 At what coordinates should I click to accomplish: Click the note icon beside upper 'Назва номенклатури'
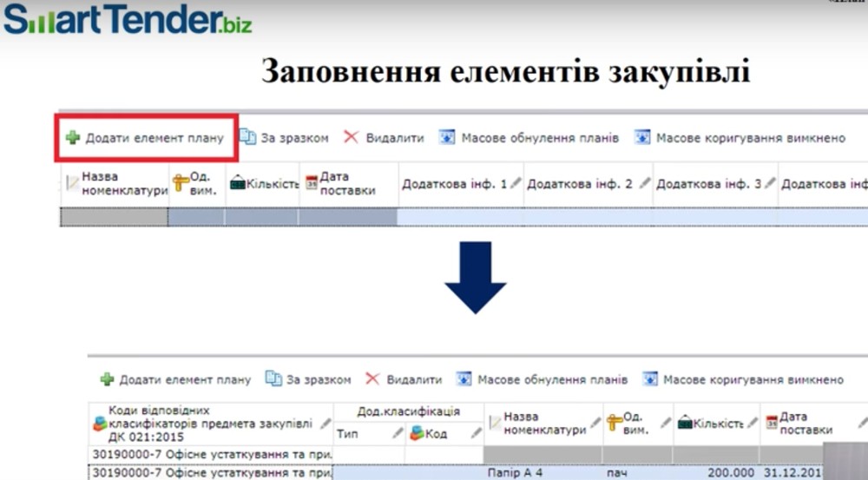pyautogui.click(x=73, y=183)
